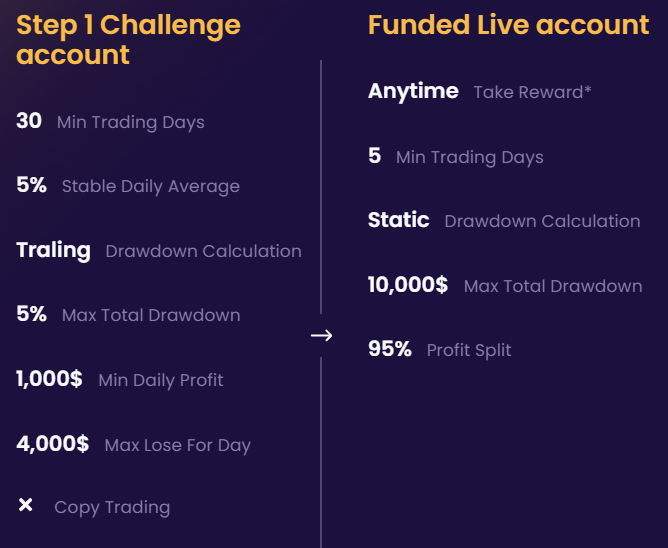Image resolution: width=668 pixels, height=548 pixels.
Task: Click the 4,000$ Max Lose For Day value
Action: (x=52, y=444)
